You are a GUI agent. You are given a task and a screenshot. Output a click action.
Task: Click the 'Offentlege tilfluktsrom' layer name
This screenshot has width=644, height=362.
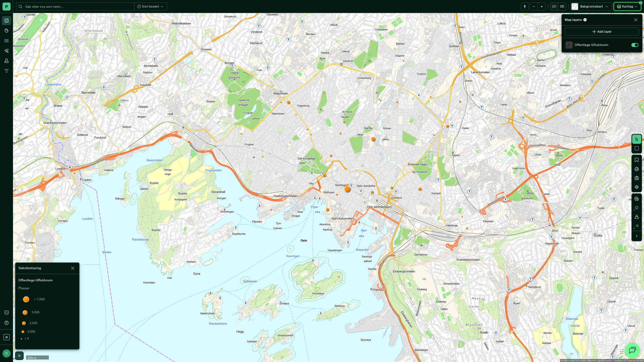(591, 45)
